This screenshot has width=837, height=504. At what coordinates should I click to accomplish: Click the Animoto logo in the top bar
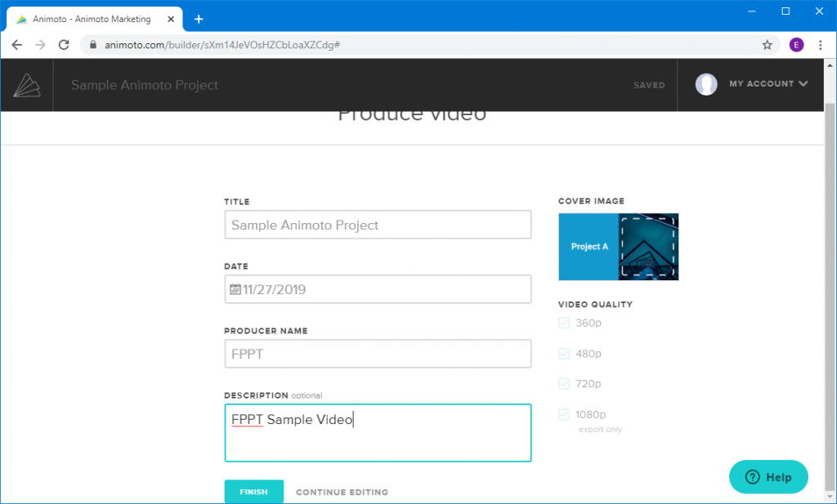[x=27, y=84]
